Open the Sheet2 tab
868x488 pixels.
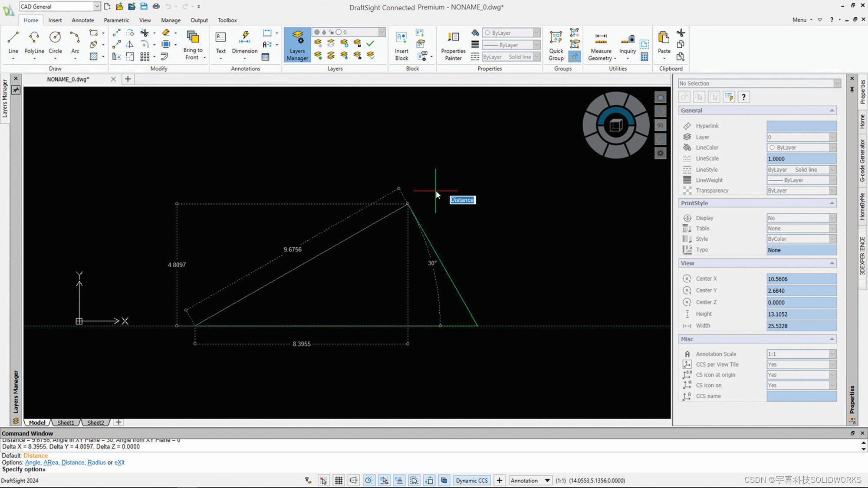click(x=95, y=422)
